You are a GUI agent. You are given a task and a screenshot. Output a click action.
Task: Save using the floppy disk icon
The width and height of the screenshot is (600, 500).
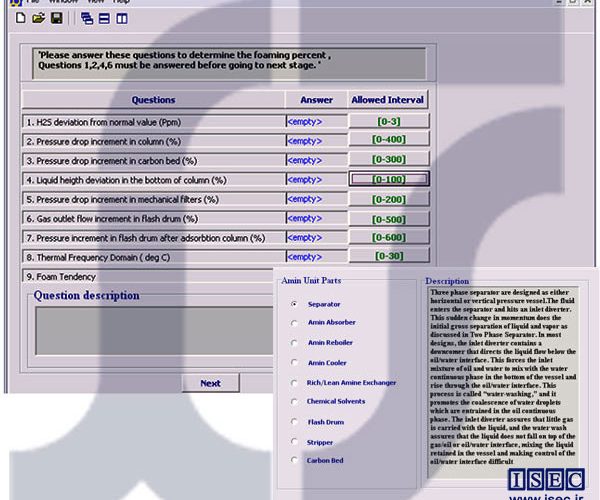[x=57, y=18]
